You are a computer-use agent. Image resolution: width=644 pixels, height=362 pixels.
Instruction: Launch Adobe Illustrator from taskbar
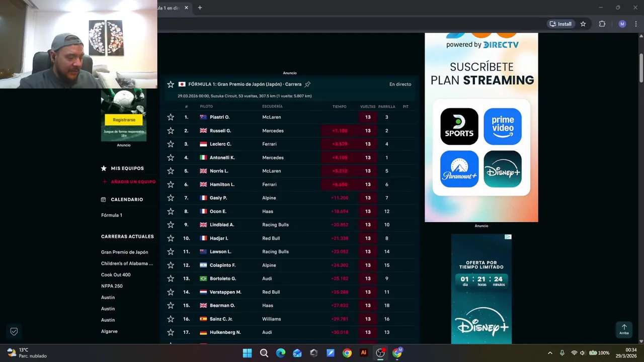(364, 353)
